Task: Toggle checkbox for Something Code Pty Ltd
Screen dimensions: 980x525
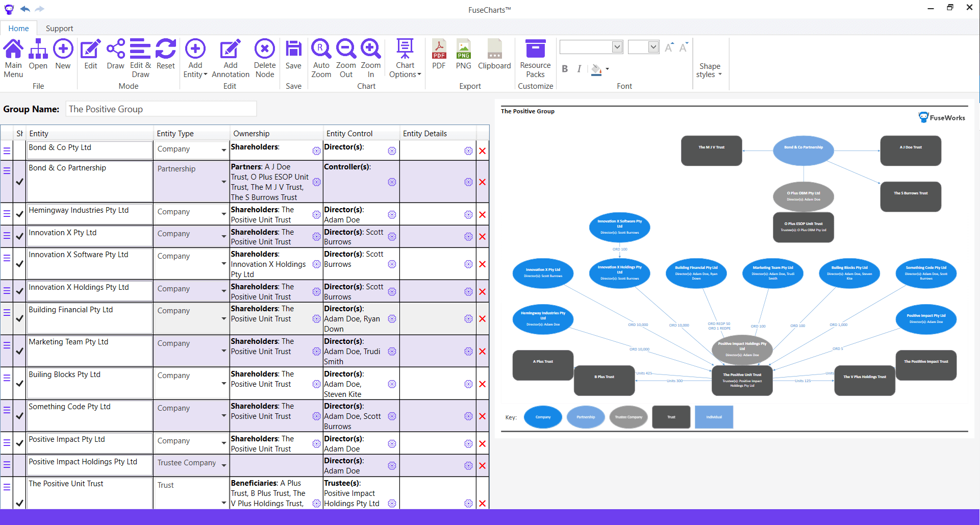Action: 19,416
